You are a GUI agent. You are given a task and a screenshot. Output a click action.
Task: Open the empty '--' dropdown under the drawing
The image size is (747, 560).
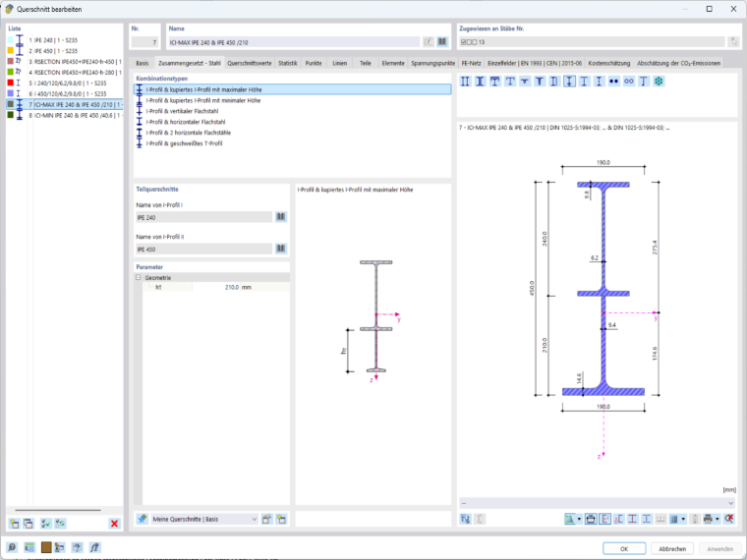click(x=597, y=503)
